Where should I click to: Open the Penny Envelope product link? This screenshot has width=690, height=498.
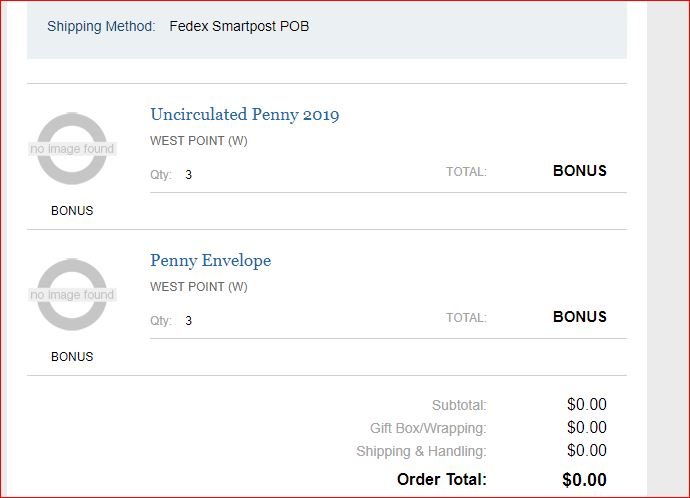[x=210, y=261]
